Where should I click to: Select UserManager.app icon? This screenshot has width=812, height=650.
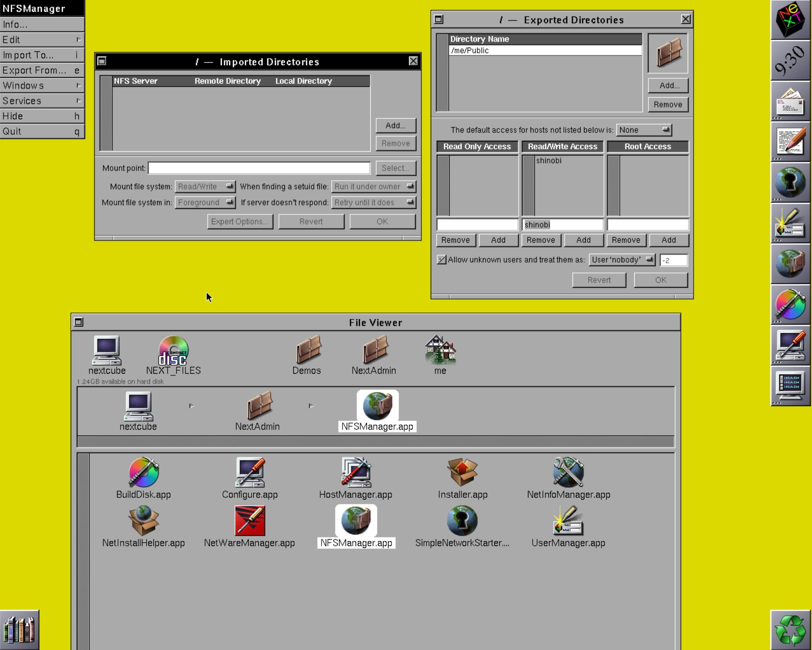point(568,521)
